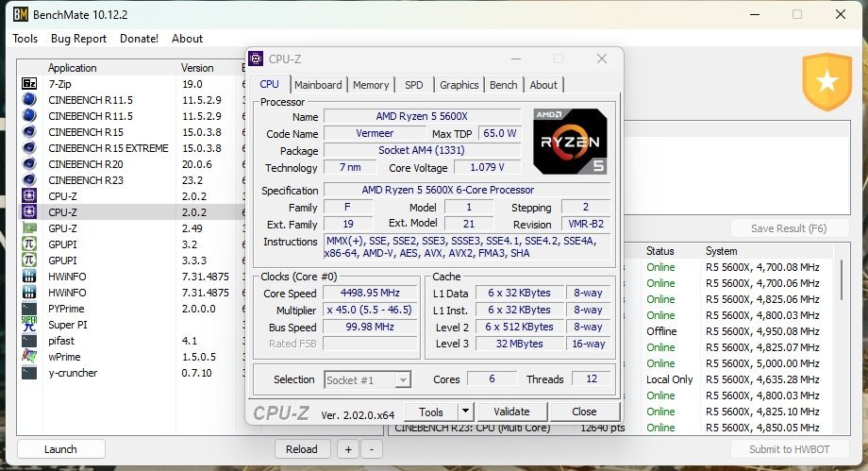Click the y-cruncher application icon
Image resolution: width=868 pixels, height=471 pixels.
(29, 373)
